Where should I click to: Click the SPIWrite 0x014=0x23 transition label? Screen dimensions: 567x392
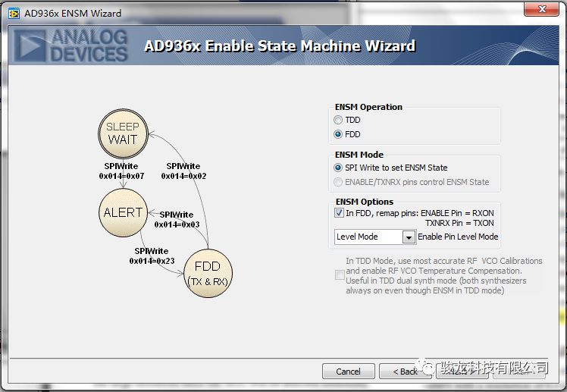[152, 256]
